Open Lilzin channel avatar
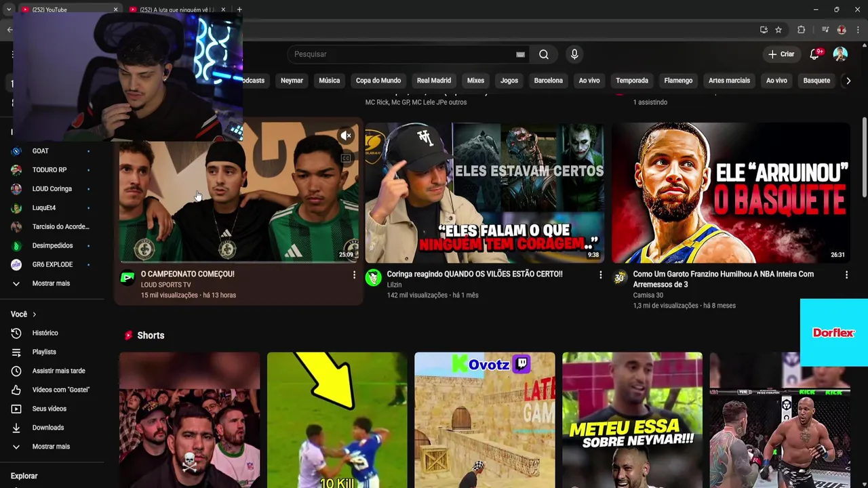The height and width of the screenshot is (488, 868). pyautogui.click(x=374, y=277)
